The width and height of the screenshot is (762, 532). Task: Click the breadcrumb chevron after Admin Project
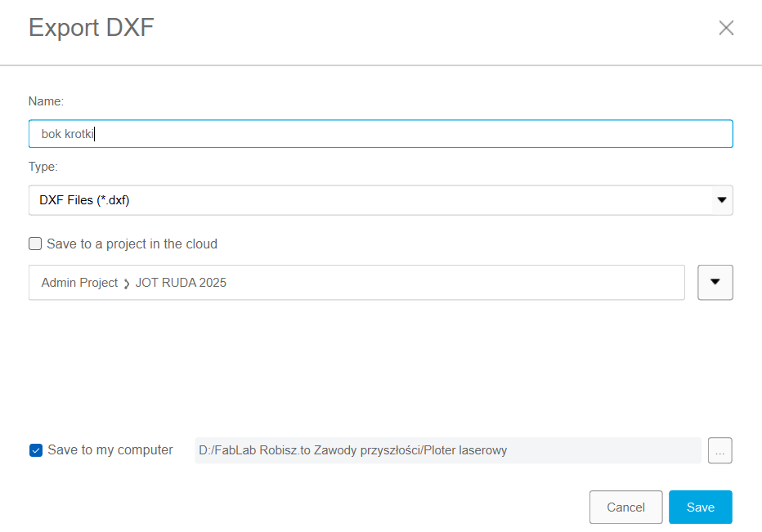(x=127, y=284)
